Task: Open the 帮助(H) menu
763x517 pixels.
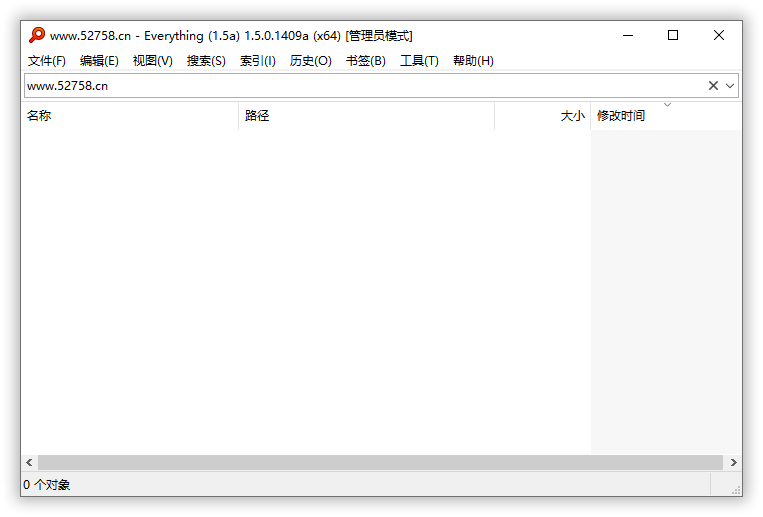Action: point(473,61)
